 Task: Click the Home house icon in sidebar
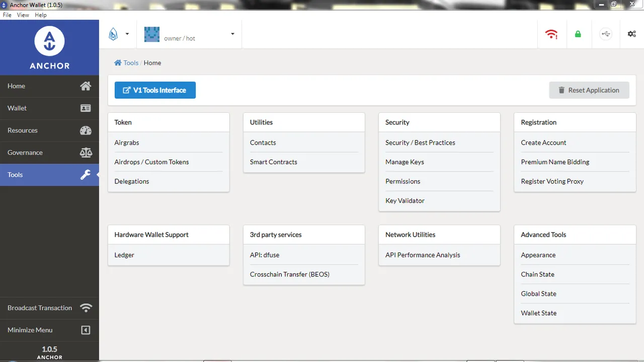(x=86, y=86)
